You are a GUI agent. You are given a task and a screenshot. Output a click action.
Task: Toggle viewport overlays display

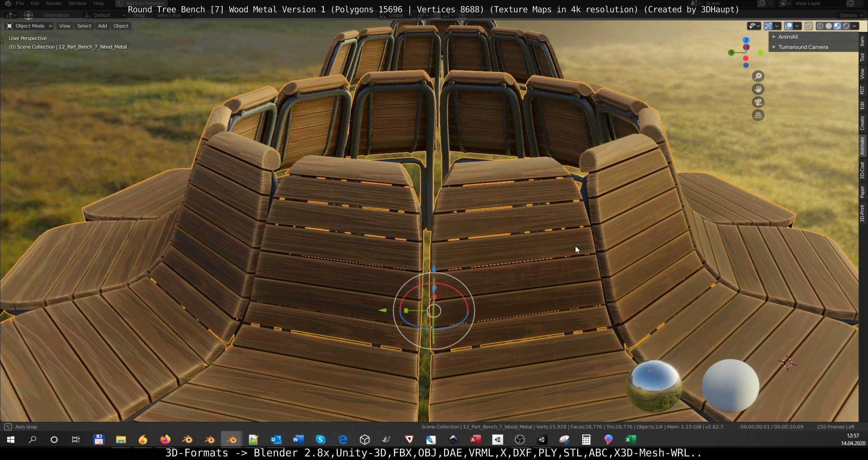click(789, 26)
